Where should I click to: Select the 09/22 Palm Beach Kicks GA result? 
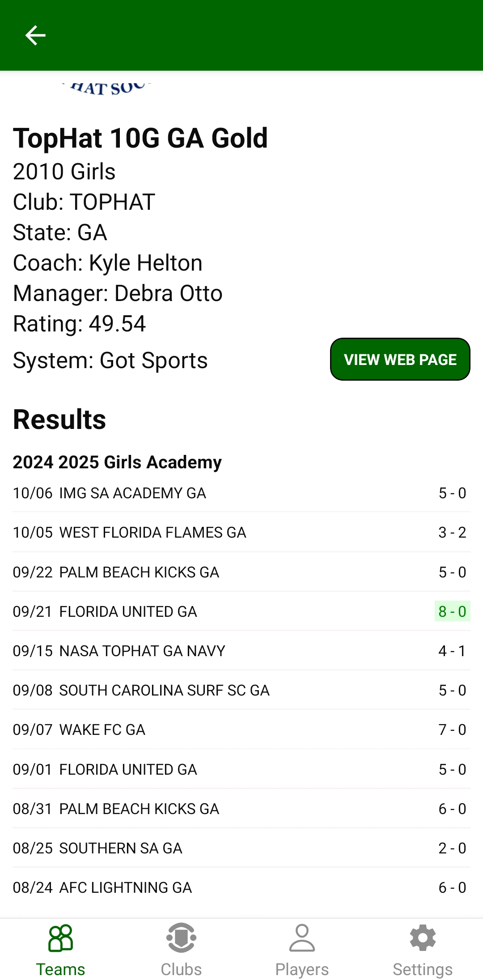241,572
